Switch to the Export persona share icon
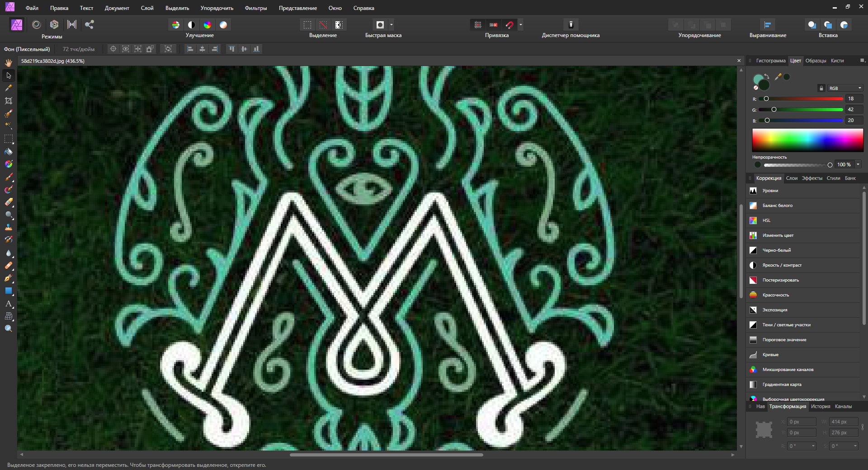 coord(90,25)
